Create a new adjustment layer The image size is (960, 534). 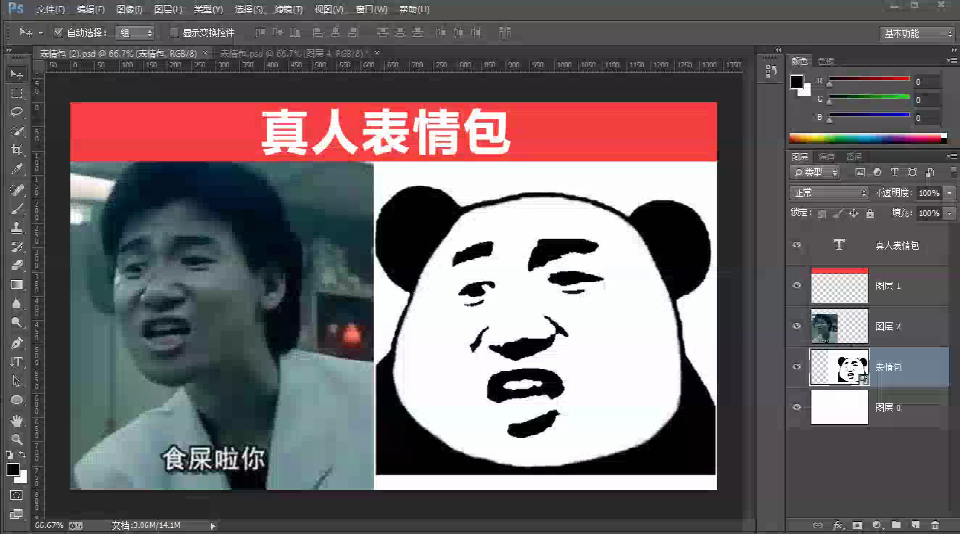877,525
